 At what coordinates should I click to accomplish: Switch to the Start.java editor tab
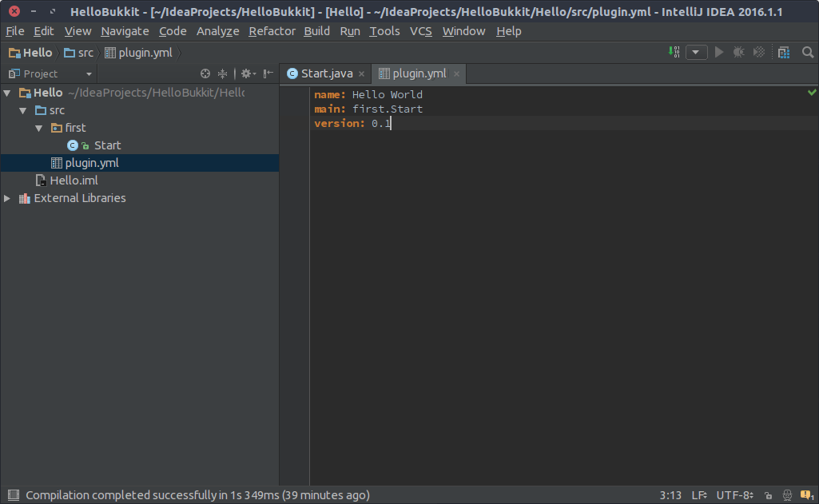[320, 73]
